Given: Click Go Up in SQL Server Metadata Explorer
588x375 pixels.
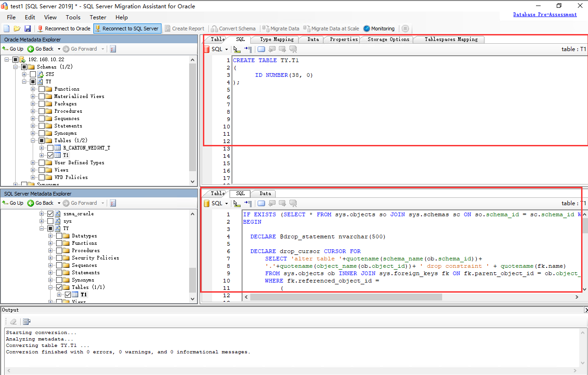Looking at the screenshot, I should coord(13,203).
